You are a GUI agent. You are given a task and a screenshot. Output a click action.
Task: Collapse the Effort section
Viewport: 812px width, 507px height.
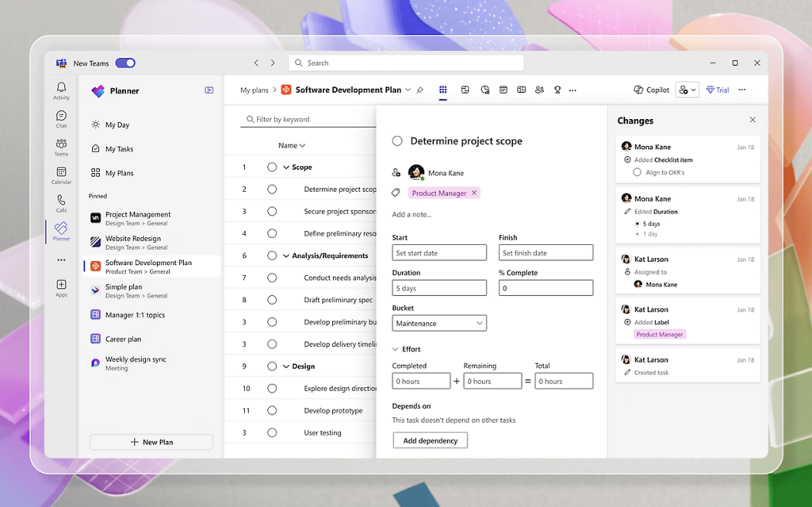395,349
